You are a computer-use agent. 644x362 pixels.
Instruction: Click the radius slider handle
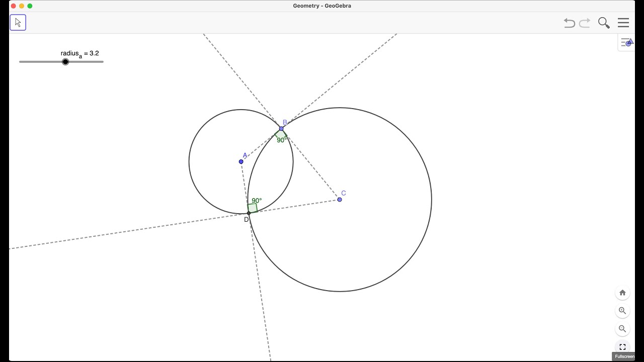tap(65, 62)
